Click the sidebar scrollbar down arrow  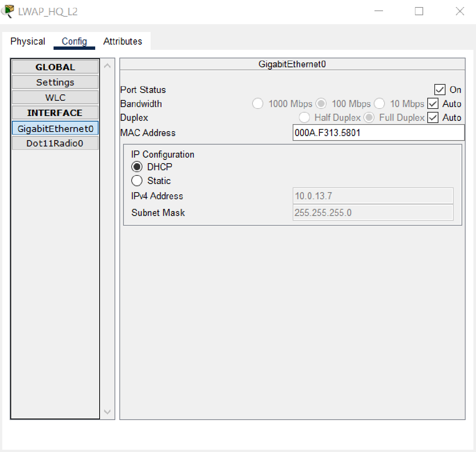[107, 412]
